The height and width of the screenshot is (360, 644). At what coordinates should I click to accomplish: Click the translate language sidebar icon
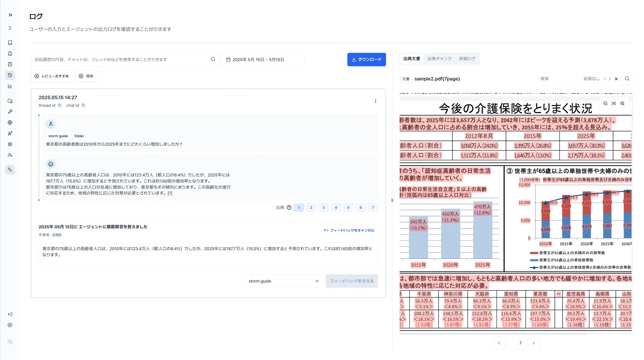pos(10,169)
